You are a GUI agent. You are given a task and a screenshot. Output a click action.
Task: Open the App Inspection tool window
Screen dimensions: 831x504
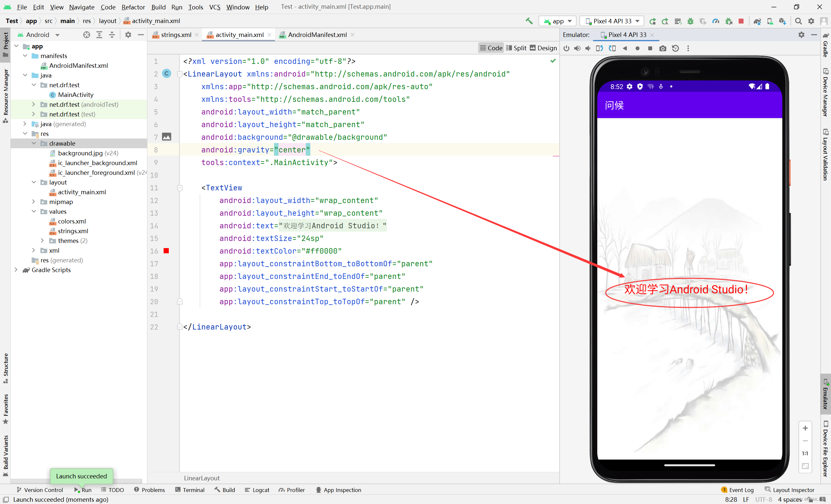[338, 490]
